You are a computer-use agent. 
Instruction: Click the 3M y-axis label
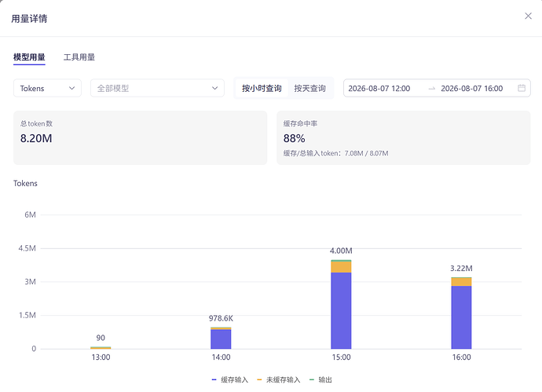(30, 282)
